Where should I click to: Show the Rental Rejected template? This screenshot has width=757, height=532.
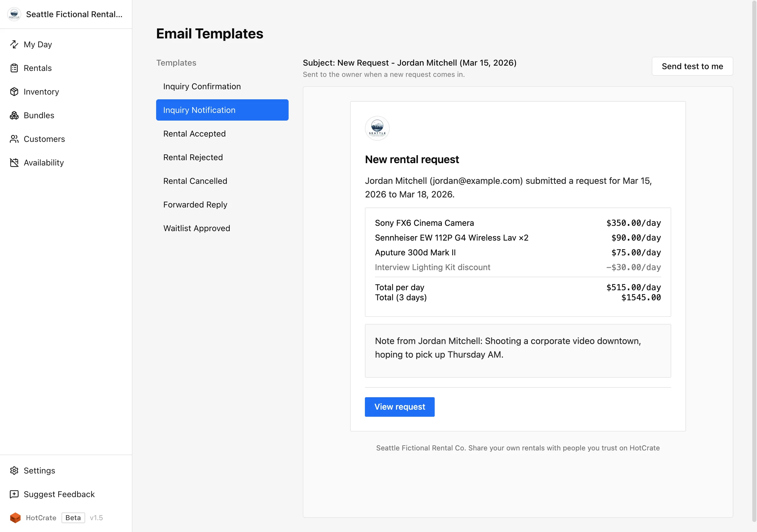[222, 157]
